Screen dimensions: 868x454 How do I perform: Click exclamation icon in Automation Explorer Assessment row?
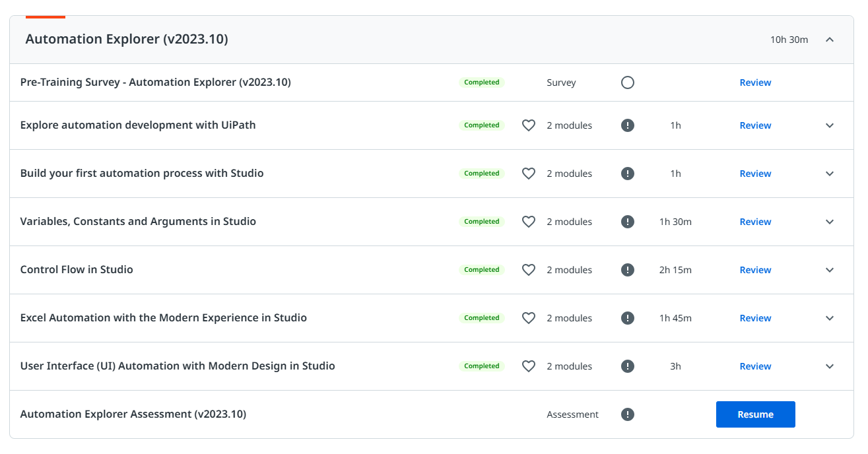pyautogui.click(x=628, y=414)
